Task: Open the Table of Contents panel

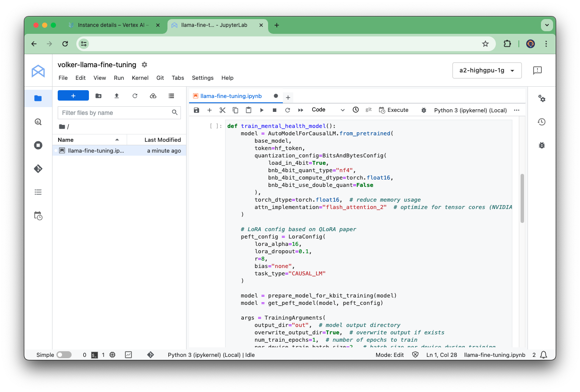Action: [x=38, y=192]
